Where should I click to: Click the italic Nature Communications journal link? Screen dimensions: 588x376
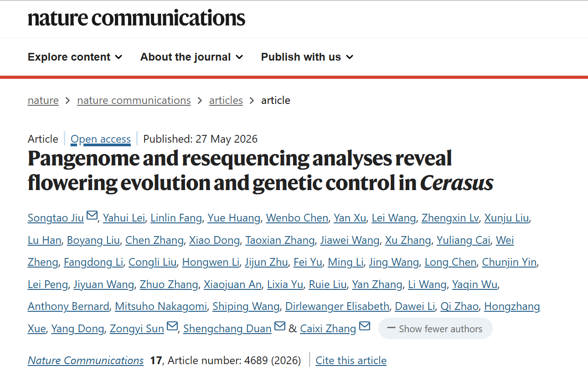86,361
